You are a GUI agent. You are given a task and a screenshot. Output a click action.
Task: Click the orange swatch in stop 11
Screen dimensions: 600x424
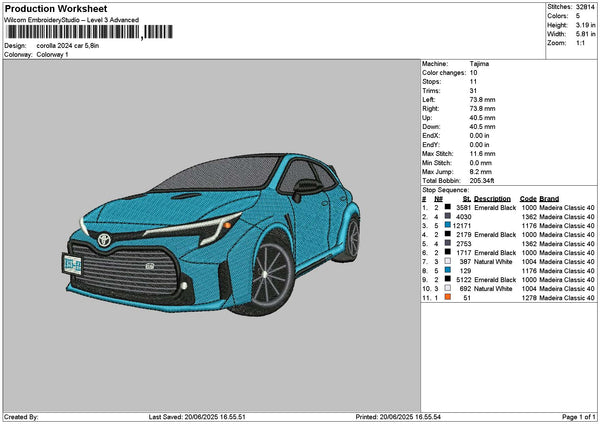[449, 297]
